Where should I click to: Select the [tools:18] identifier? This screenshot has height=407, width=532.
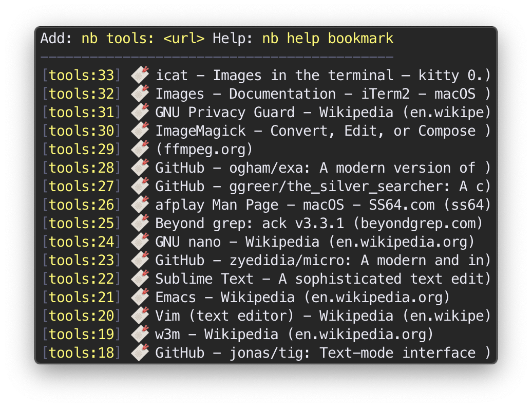82,353
